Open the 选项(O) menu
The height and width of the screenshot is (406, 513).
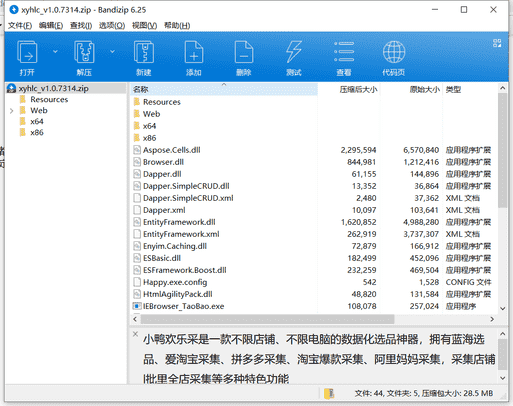pyautogui.click(x=112, y=26)
